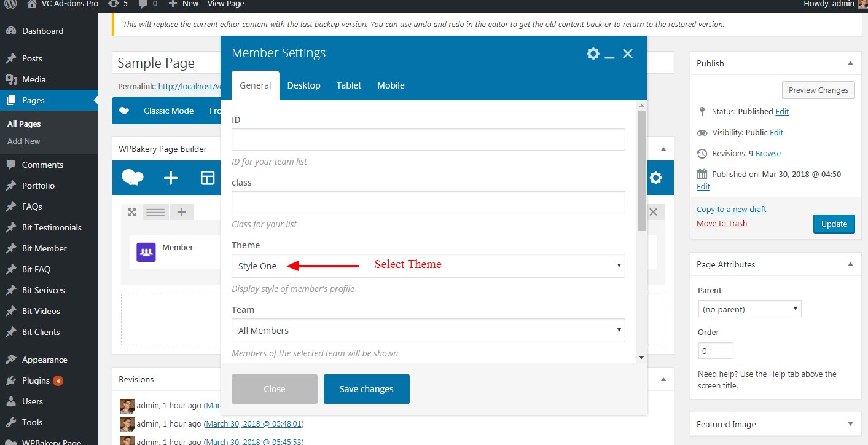Open the Theme dropdown showing Style One
Image resolution: width=868 pixels, height=445 pixels.
click(428, 266)
